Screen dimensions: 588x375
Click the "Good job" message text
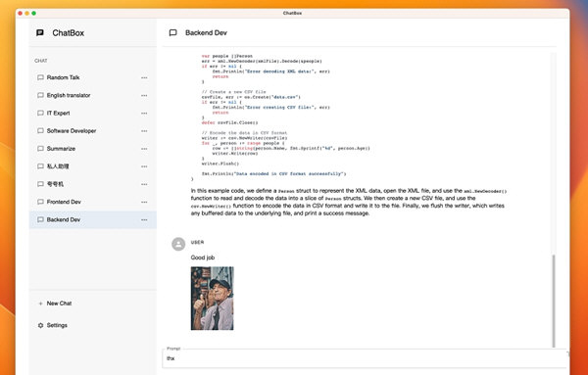[x=203, y=258]
